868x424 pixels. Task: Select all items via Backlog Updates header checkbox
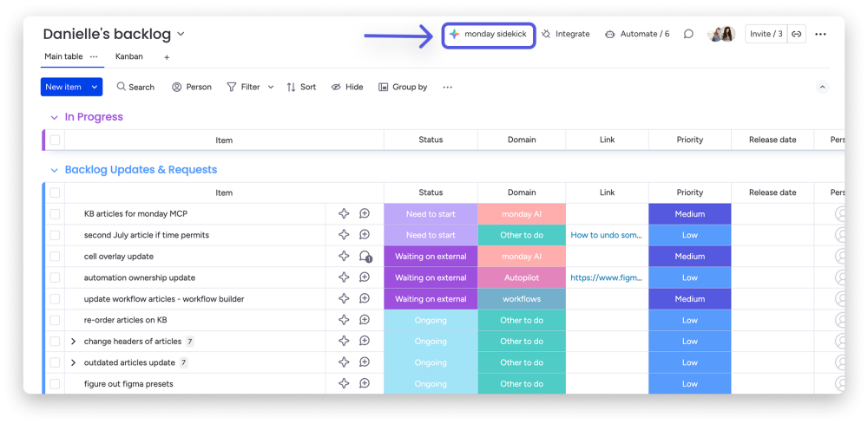coord(55,192)
